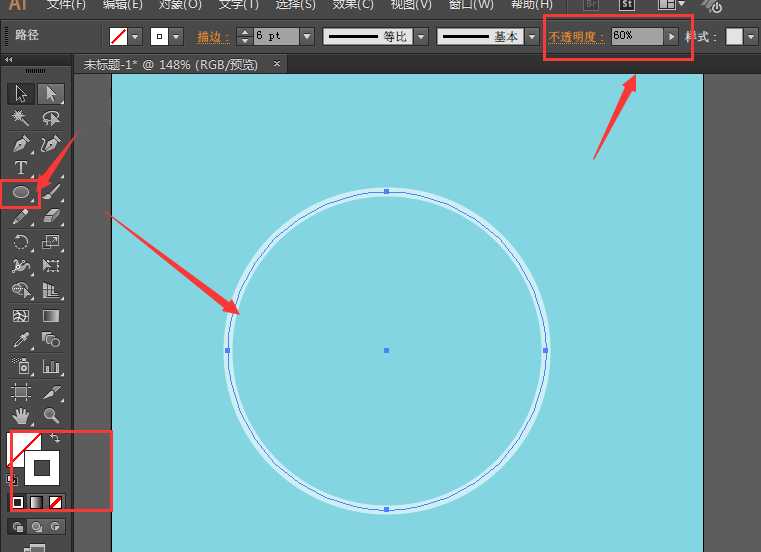Open the 编辑(E) menu

point(122,5)
